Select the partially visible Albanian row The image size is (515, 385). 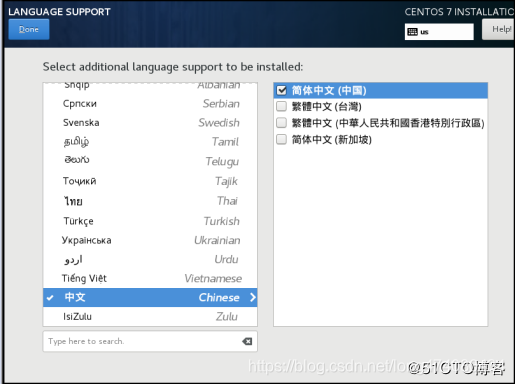[x=150, y=88]
